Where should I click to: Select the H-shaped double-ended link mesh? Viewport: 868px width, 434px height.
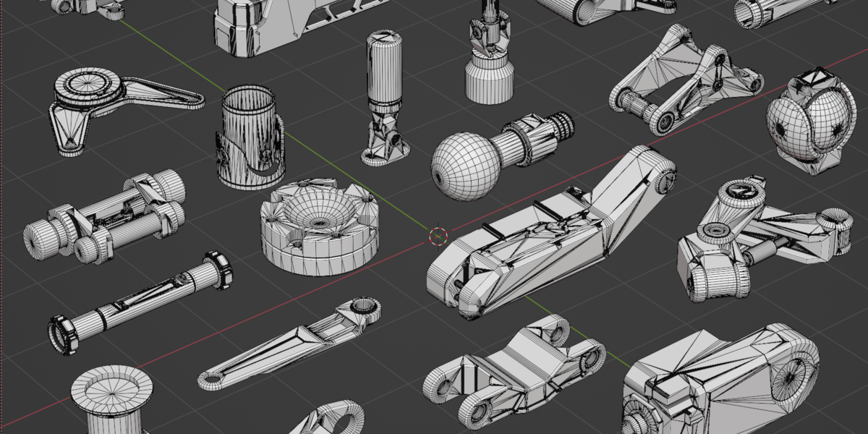click(514, 371)
